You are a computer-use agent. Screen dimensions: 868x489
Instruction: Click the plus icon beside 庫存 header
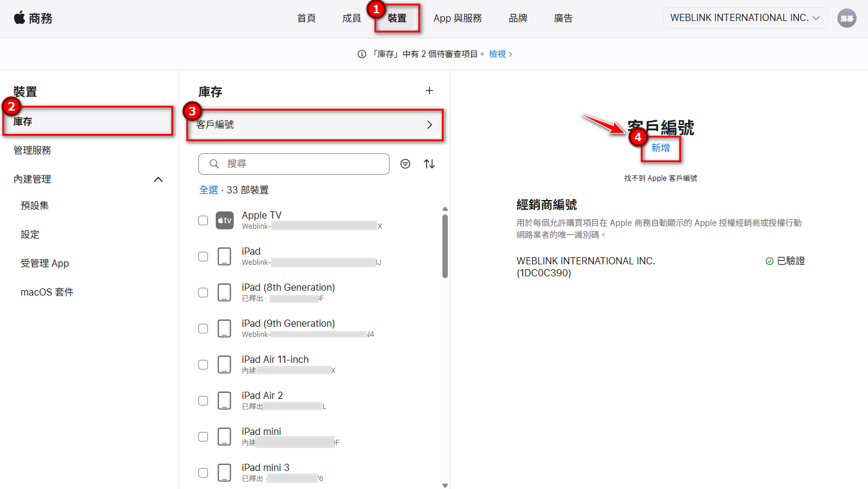pyautogui.click(x=429, y=91)
